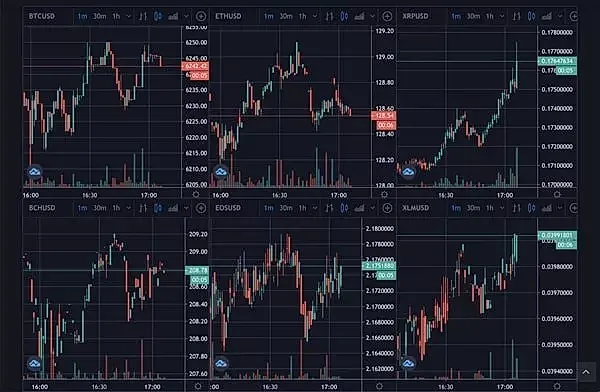The height and width of the screenshot is (392, 600).
Task: Select candlestick style on ETHUSD chart
Action: tap(344, 16)
